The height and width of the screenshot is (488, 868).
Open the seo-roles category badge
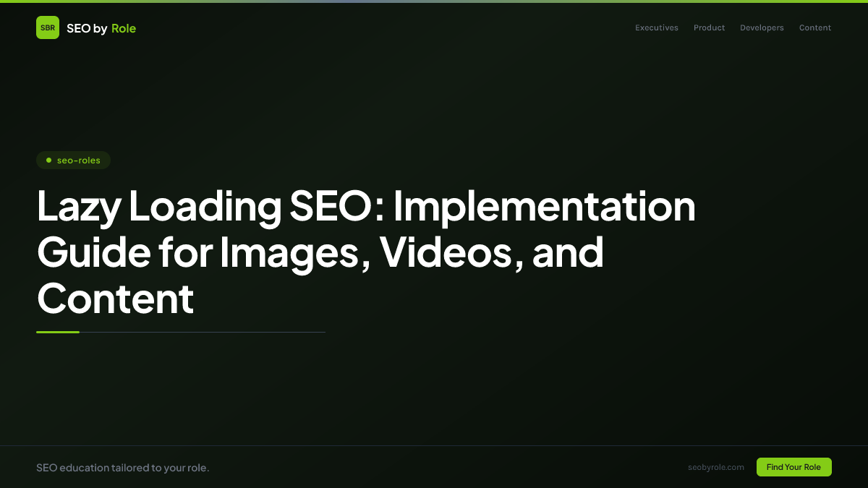73,160
